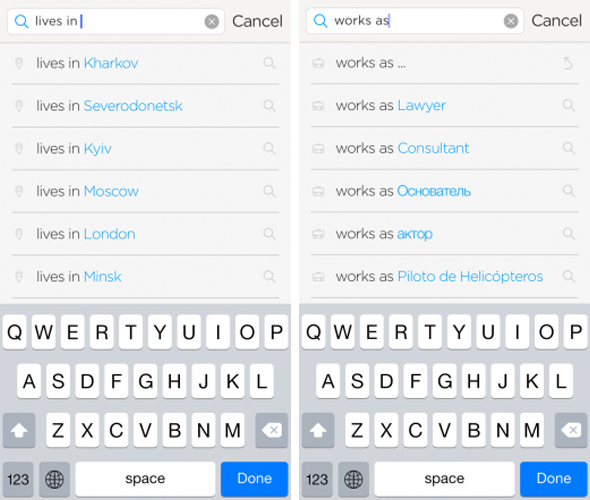Toggle shift key on right keyboard

point(318,430)
